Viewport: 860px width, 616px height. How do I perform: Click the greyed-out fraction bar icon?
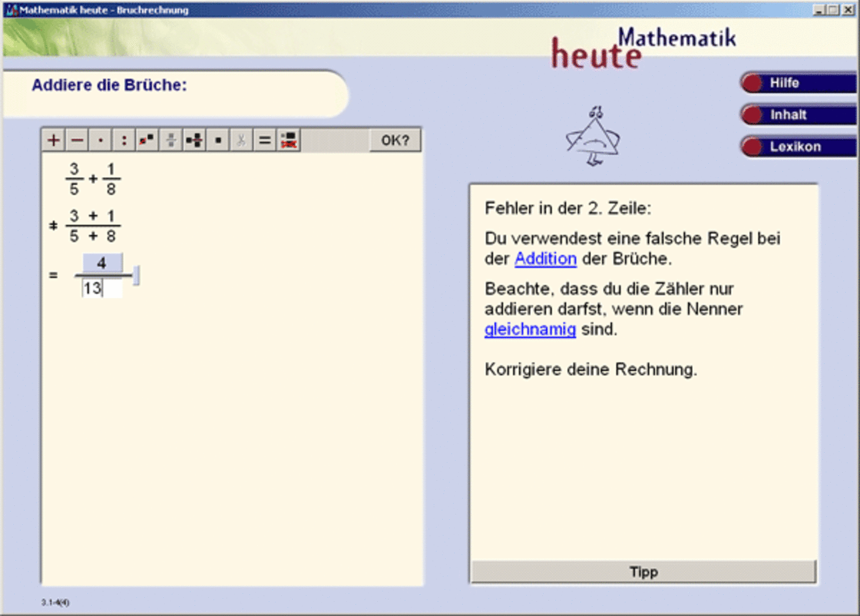tap(171, 140)
